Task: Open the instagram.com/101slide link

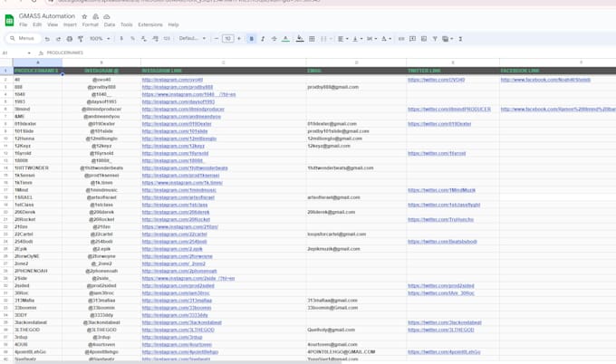Action: pos(175,131)
